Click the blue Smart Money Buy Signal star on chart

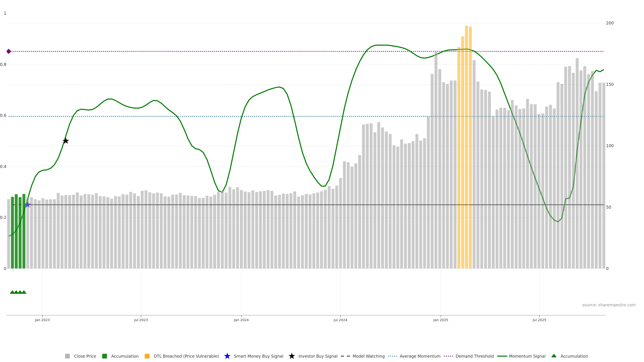click(28, 205)
